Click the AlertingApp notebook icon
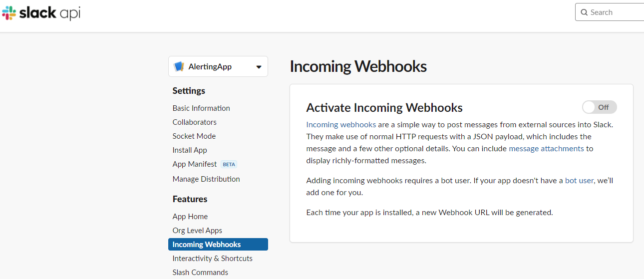 point(179,66)
